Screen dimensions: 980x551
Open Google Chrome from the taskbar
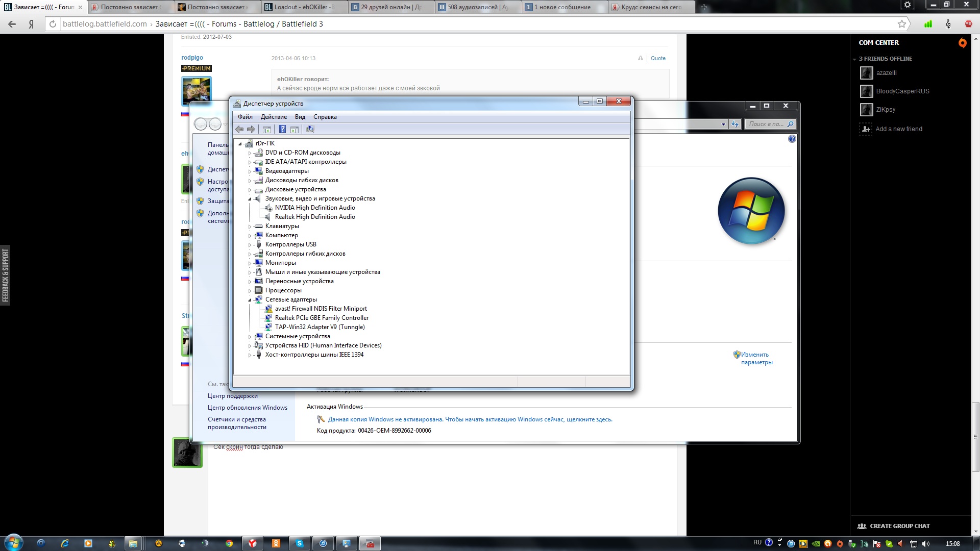(229, 543)
